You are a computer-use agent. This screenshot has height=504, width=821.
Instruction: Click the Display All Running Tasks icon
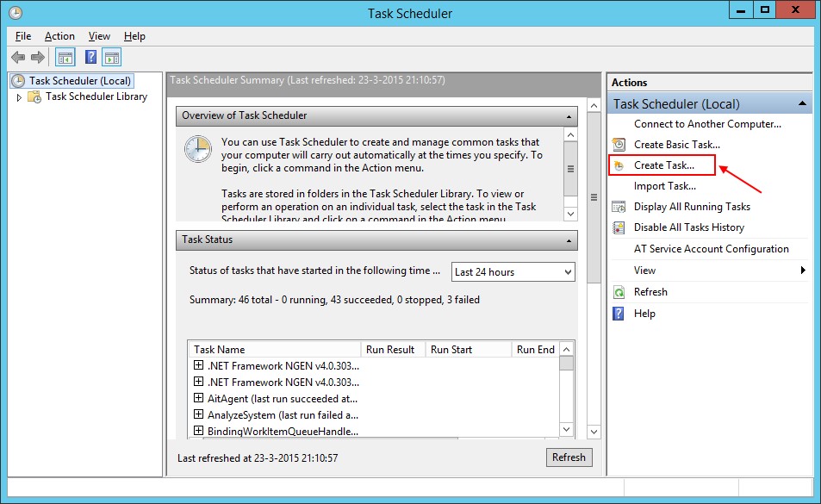pyautogui.click(x=619, y=207)
